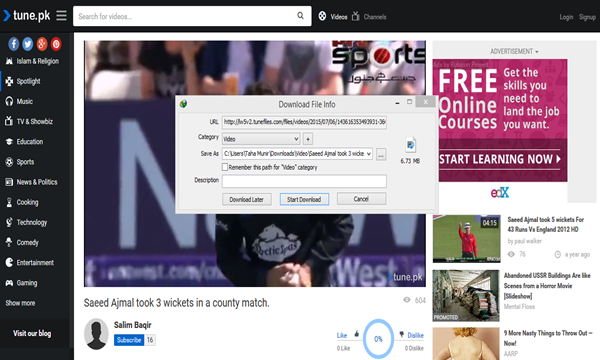
Task: Click the 0% like rating circle
Action: 378,339
